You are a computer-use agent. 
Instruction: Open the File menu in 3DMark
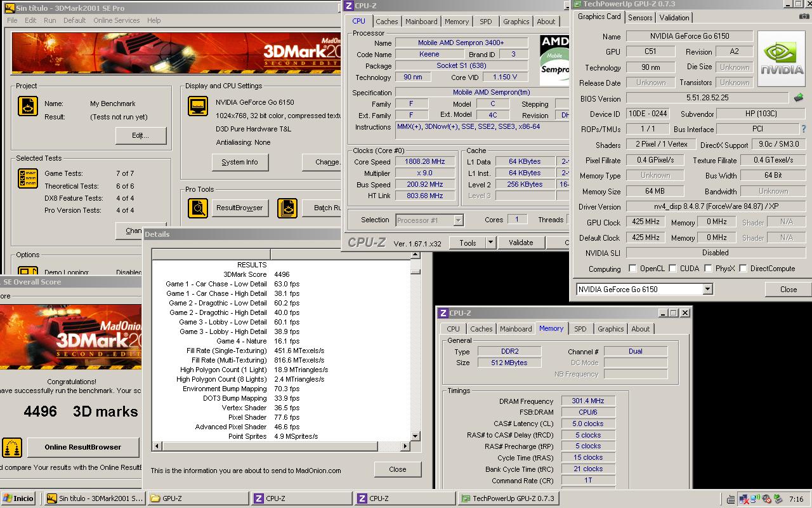(12, 20)
